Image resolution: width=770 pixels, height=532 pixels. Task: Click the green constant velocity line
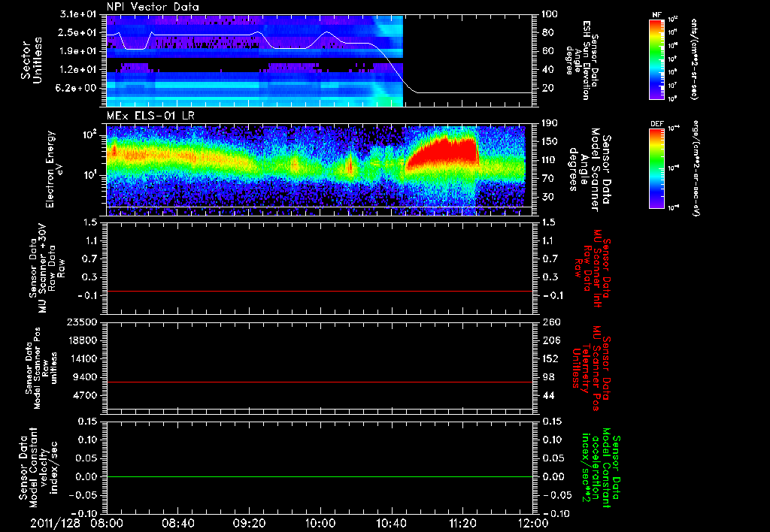pyautogui.click(x=320, y=477)
